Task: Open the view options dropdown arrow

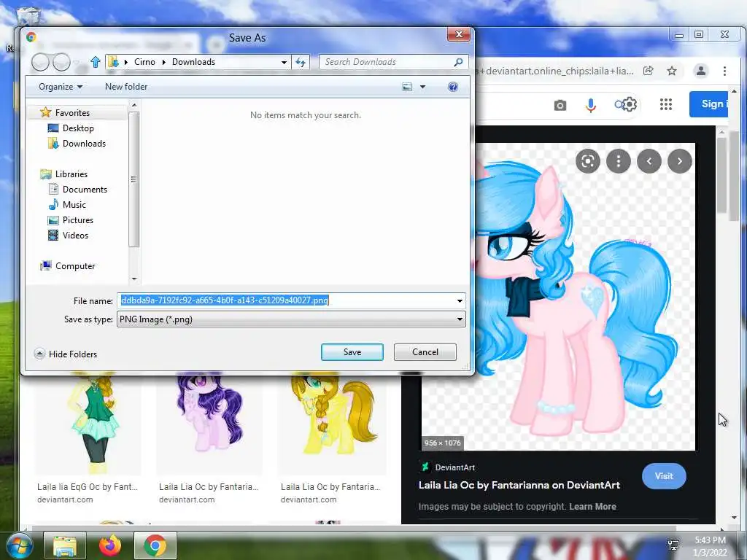Action: 422,87
